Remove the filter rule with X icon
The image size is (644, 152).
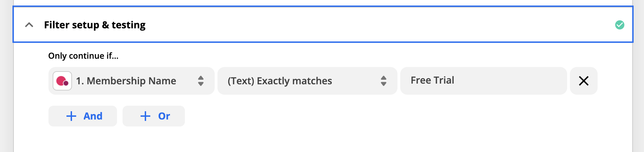pyautogui.click(x=583, y=81)
